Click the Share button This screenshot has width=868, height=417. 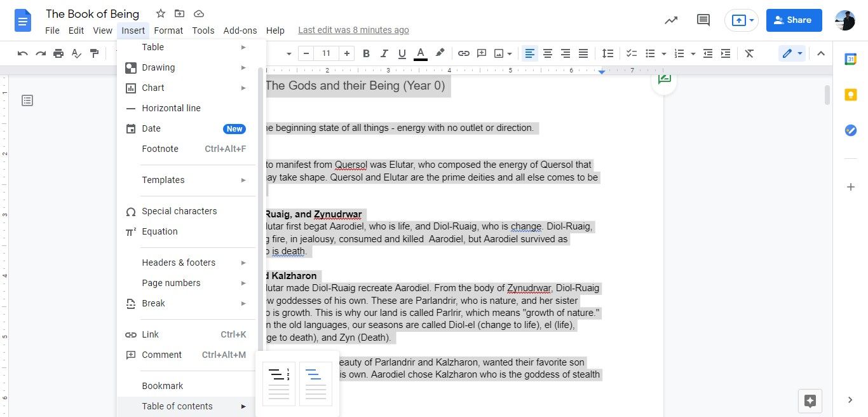pos(794,20)
